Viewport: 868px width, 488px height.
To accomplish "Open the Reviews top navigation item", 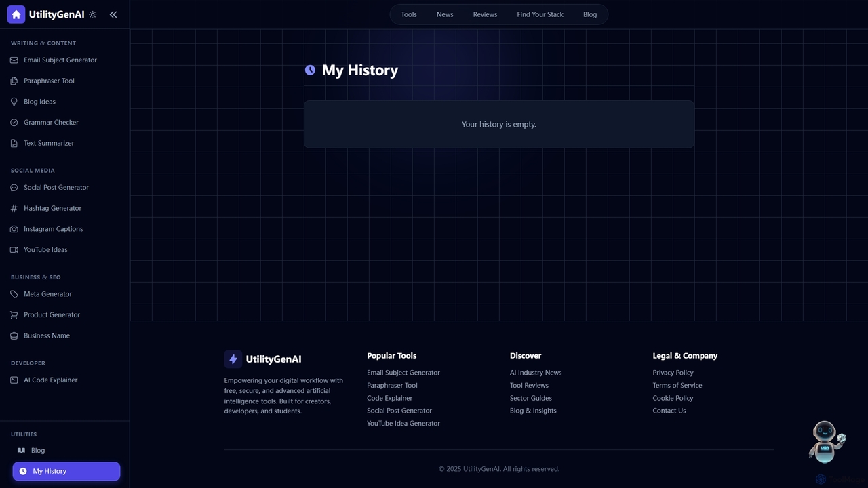I will tap(485, 14).
